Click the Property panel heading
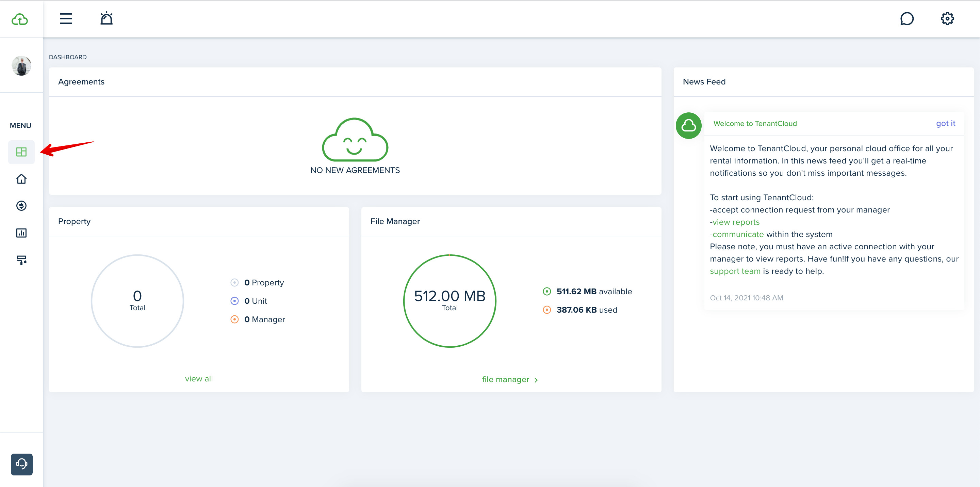This screenshot has width=980, height=487. [x=74, y=221]
